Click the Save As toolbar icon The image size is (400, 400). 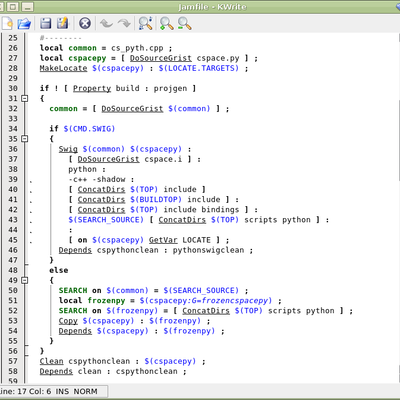click(x=63, y=23)
